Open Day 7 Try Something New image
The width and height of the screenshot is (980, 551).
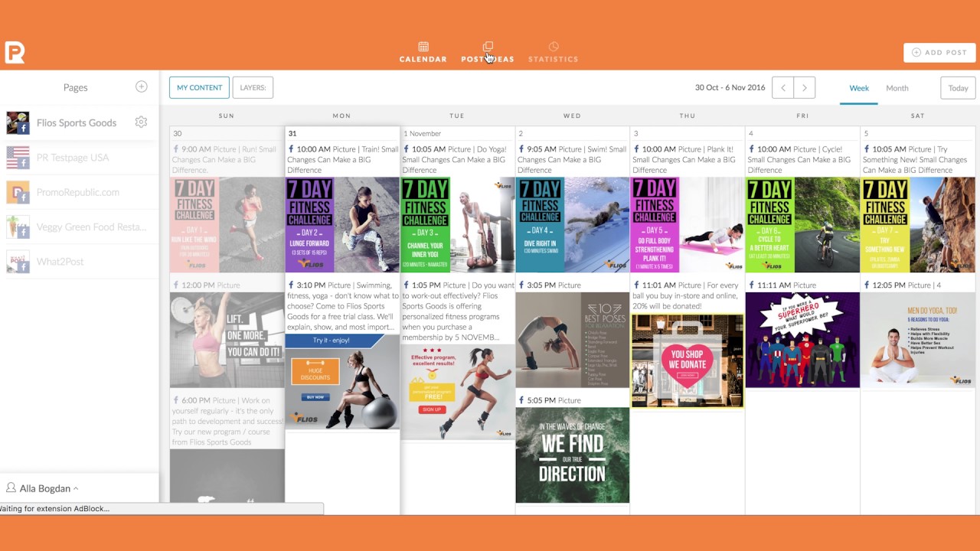click(x=918, y=225)
